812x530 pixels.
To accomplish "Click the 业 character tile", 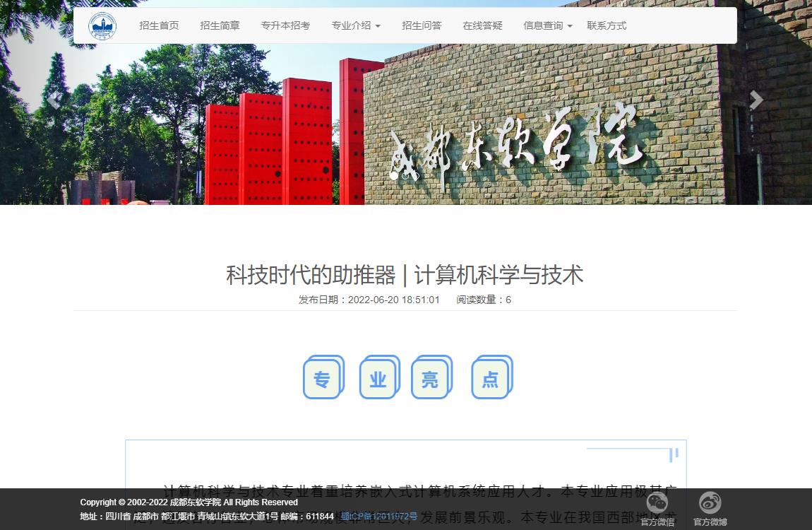I will pyautogui.click(x=380, y=377).
